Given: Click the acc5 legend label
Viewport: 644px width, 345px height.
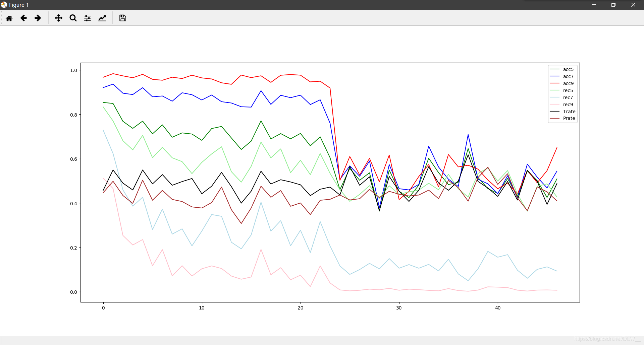Looking at the screenshot, I should point(568,69).
